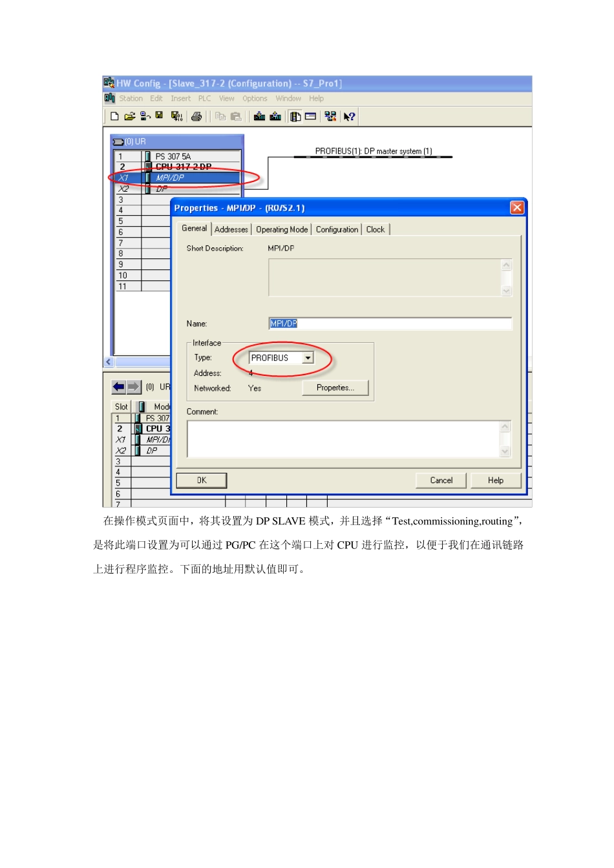Click the Open online station icon
The height and width of the screenshot is (868, 614).
pos(145,116)
